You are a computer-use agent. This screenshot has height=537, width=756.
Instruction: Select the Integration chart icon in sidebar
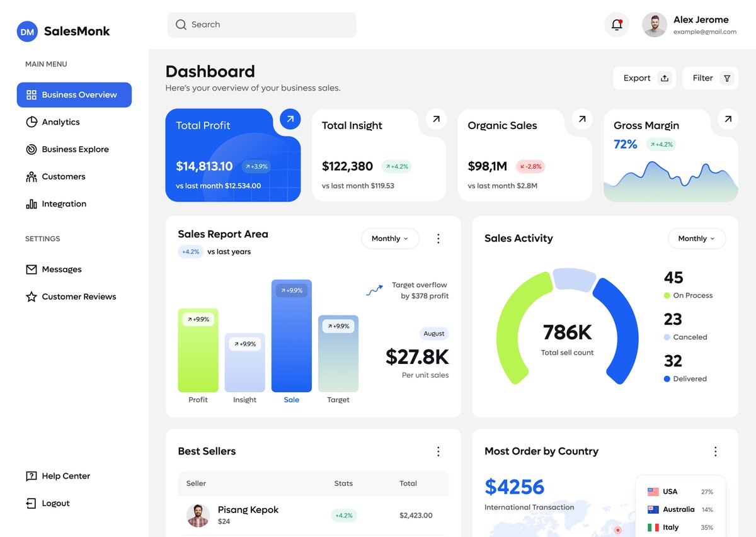click(x=31, y=203)
